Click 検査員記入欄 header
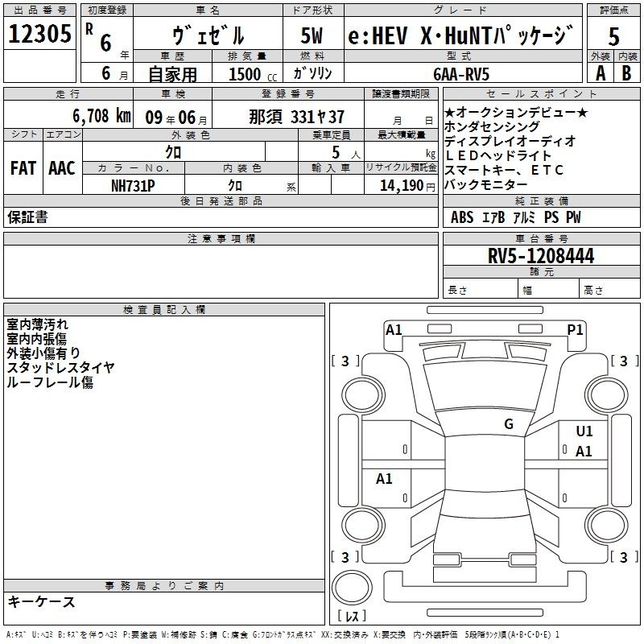Image resolution: width=644 pixels, height=644 pixels. [x=164, y=310]
